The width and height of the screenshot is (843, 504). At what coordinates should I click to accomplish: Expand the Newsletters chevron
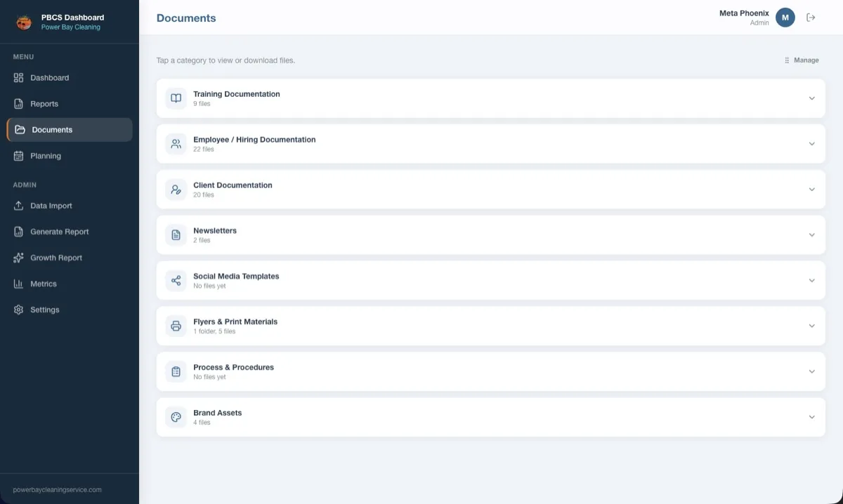click(x=811, y=235)
